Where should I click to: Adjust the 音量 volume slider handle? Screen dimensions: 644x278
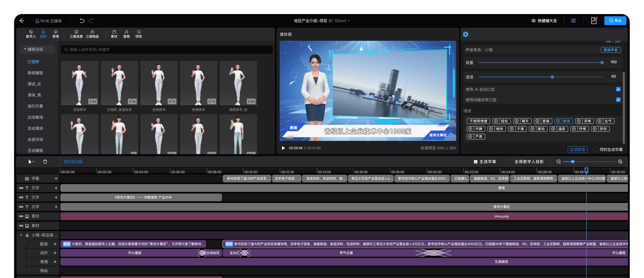[602, 63]
